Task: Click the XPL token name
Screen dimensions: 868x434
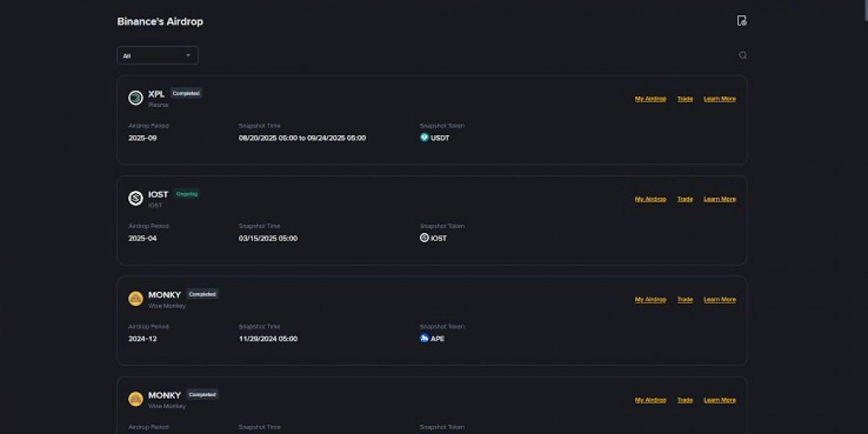Action: pyautogui.click(x=156, y=94)
